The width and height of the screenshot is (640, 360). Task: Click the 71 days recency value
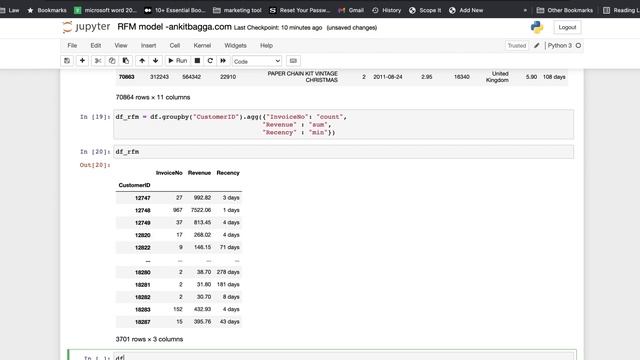coord(229,247)
